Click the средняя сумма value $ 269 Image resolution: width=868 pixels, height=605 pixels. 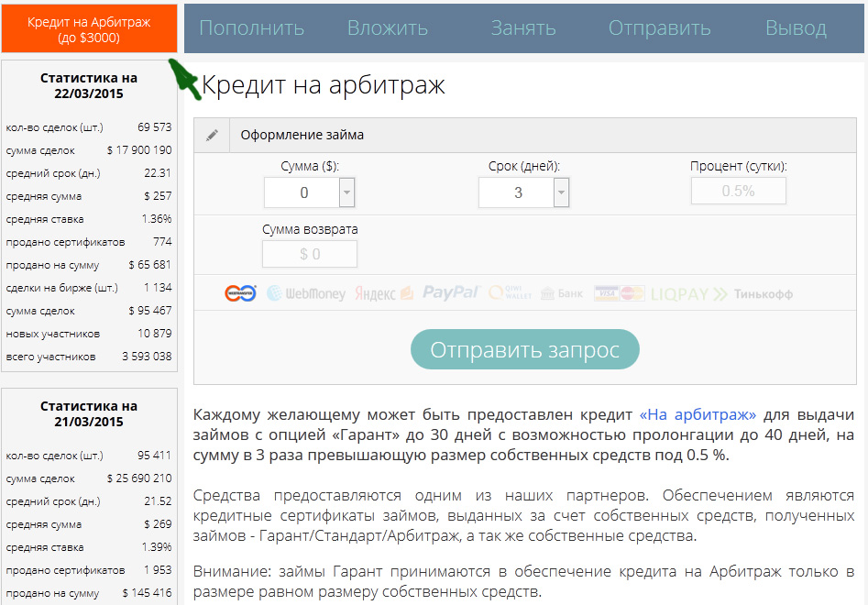tap(158, 524)
